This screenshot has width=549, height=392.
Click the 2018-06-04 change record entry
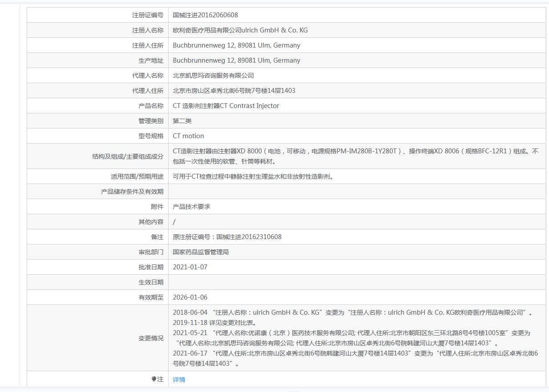(351, 312)
